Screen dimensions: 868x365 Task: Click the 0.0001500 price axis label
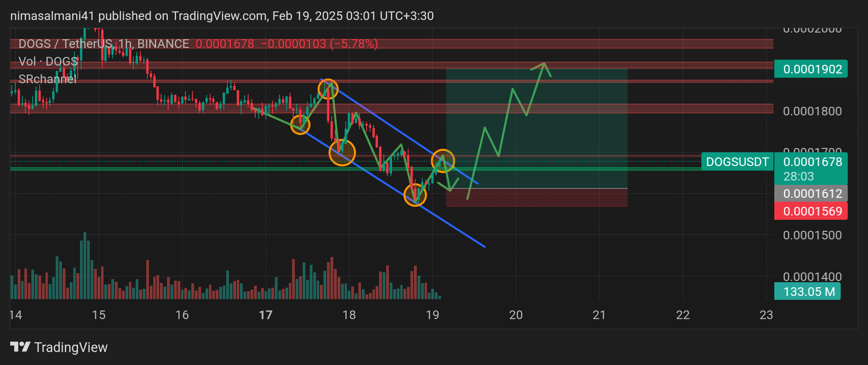(812, 235)
